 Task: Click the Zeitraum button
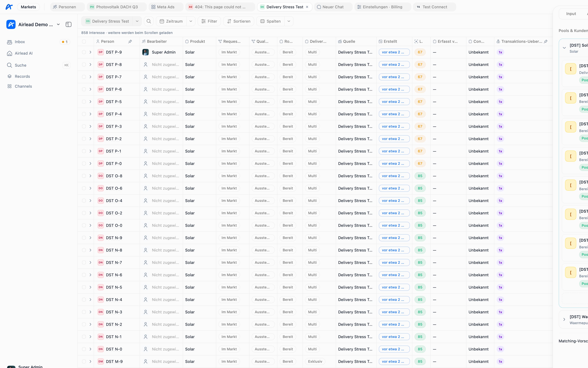(x=171, y=21)
